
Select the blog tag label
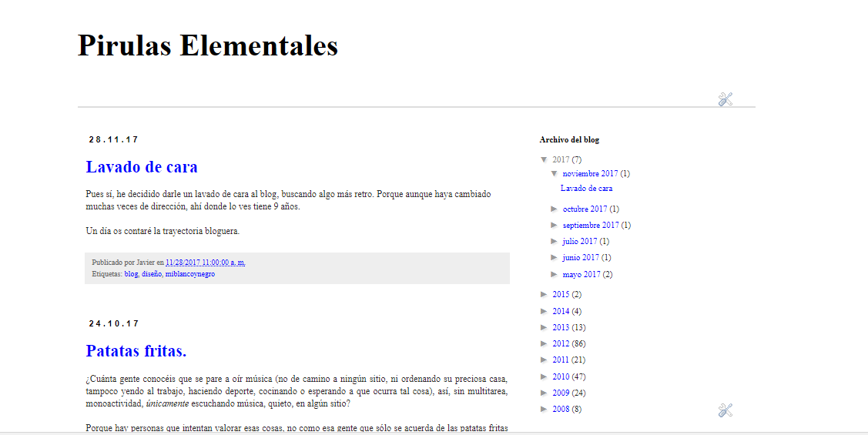pos(131,274)
